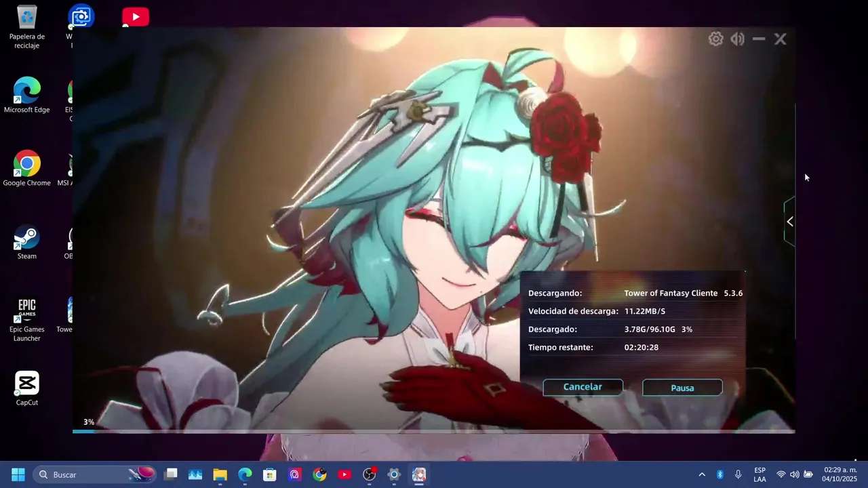Viewport: 868px width, 488px height.
Task: Open Windows Settings from taskbar
Action: [394, 474]
